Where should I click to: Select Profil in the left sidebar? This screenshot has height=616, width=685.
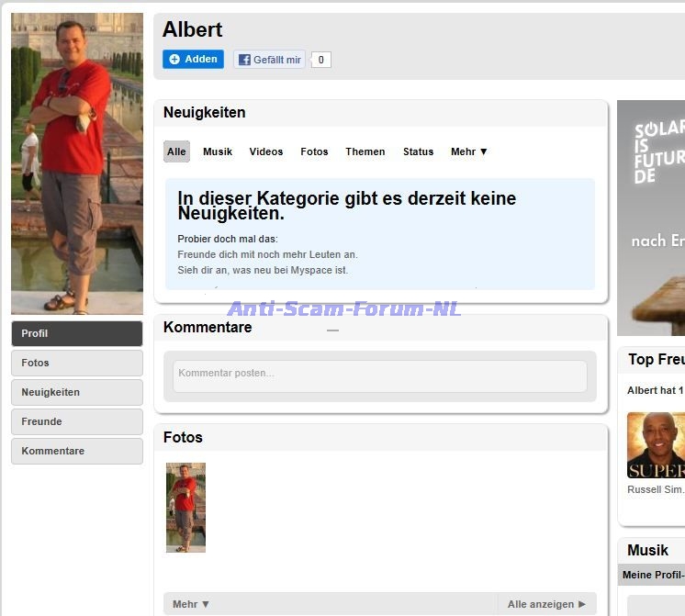pos(77,333)
